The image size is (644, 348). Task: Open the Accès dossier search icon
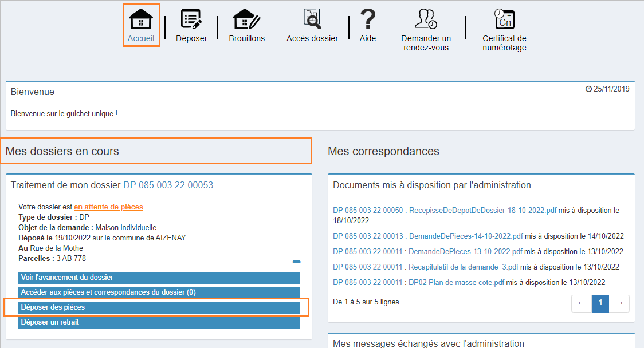pos(312,19)
